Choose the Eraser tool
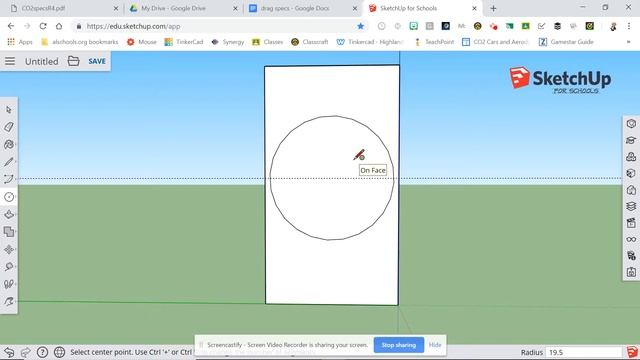The image size is (640, 360). pyautogui.click(x=9, y=127)
